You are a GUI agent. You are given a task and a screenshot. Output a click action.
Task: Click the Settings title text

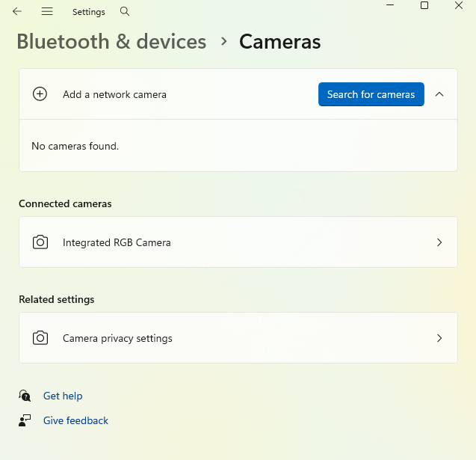tap(89, 12)
